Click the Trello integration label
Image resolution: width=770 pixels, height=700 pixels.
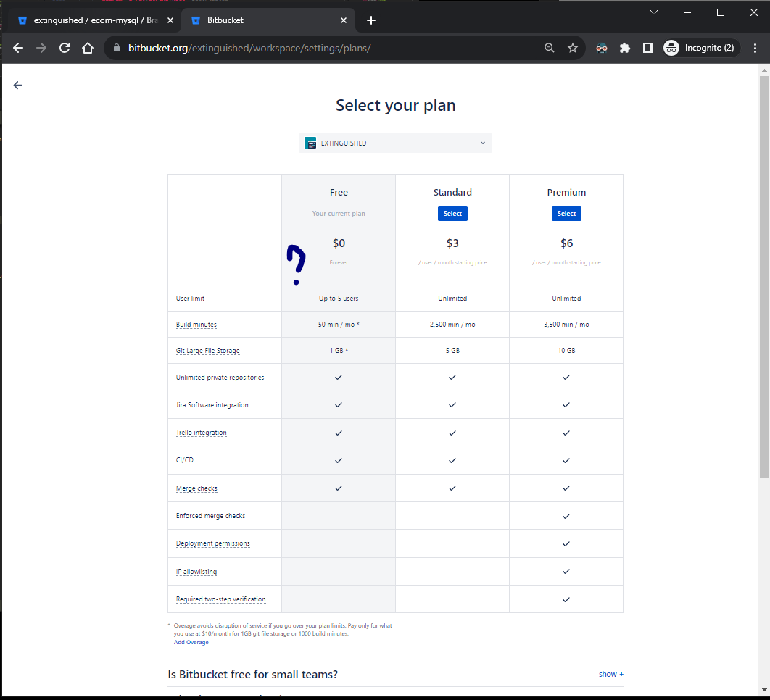click(202, 433)
